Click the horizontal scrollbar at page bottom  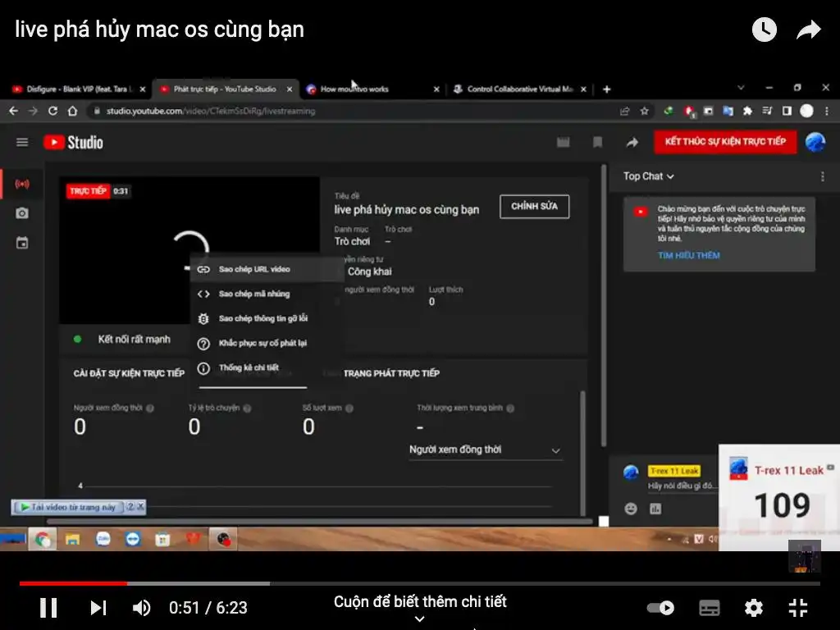(x=319, y=521)
